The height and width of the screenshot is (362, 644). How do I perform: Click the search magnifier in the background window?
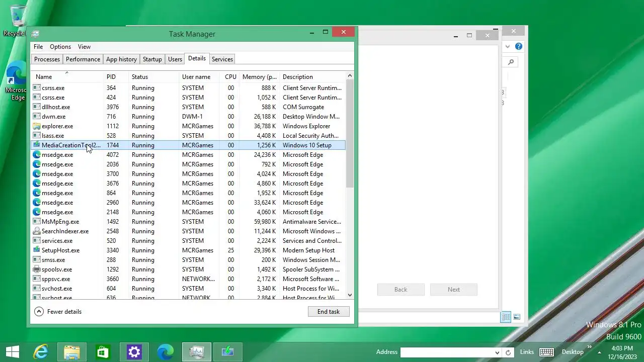[x=511, y=62]
